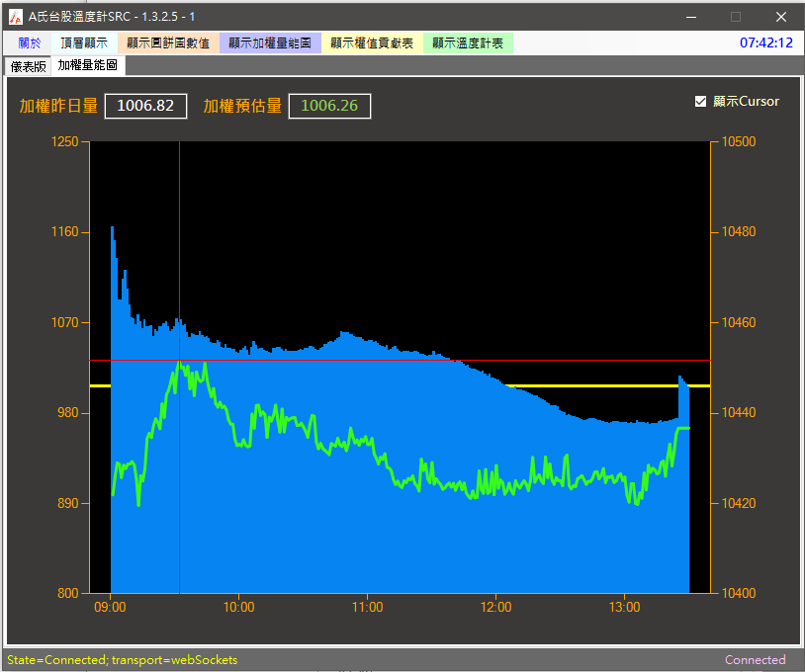Click the 800 label on left axis
This screenshot has height=672, width=805.
pyautogui.click(x=68, y=594)
